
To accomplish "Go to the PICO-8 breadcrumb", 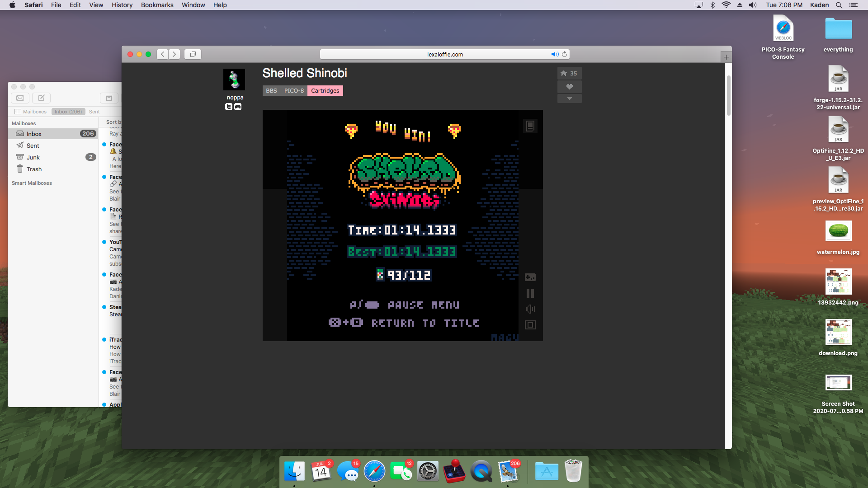I will (x=294, y=91).
